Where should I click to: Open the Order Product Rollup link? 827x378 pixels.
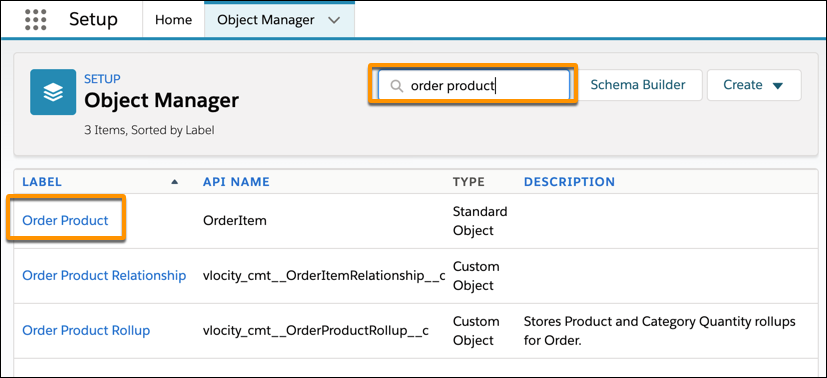86,331
